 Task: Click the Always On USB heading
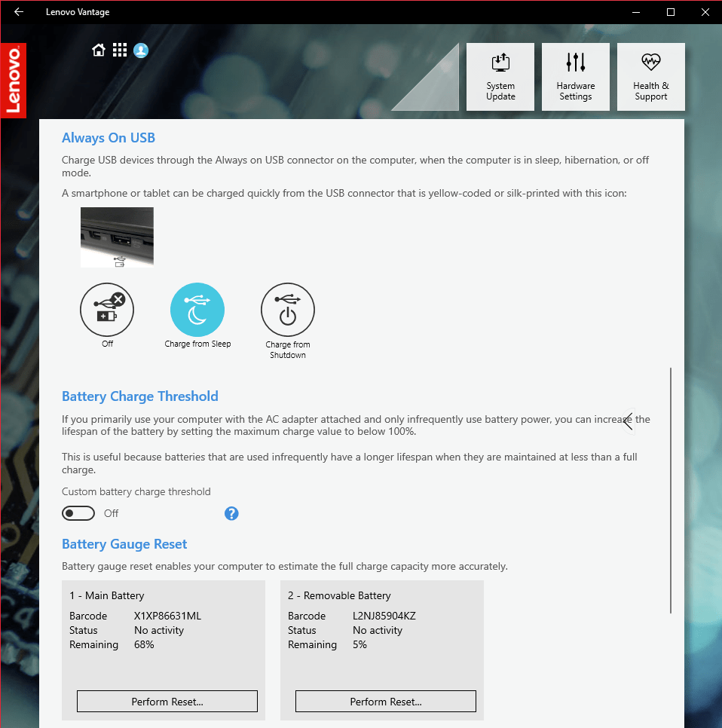click(109, 138)
